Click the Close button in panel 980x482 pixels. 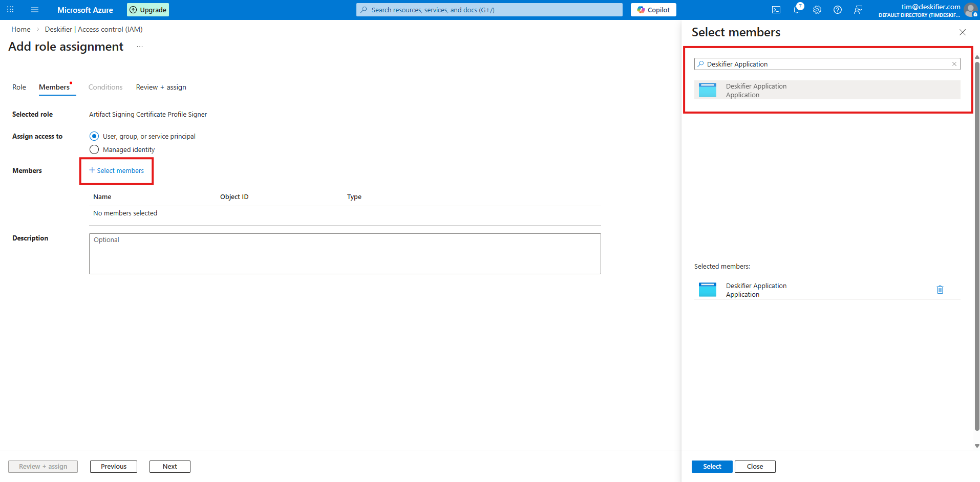(755, 467)
